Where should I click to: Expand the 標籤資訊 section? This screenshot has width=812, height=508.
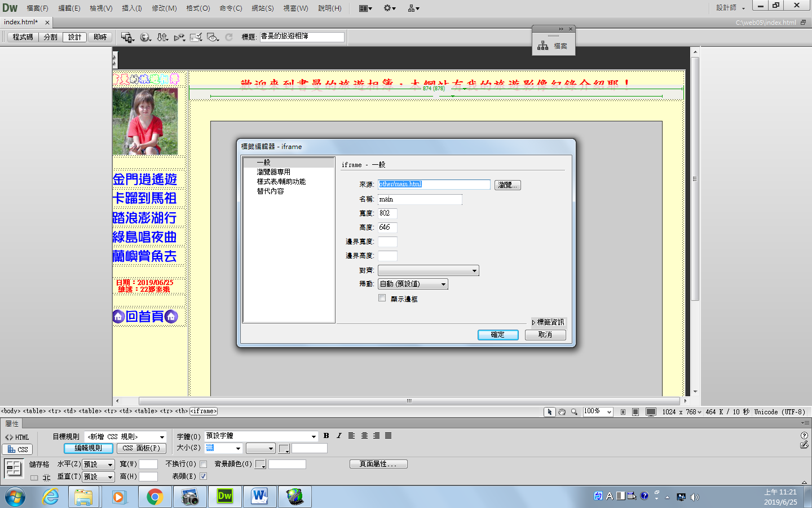548,322
